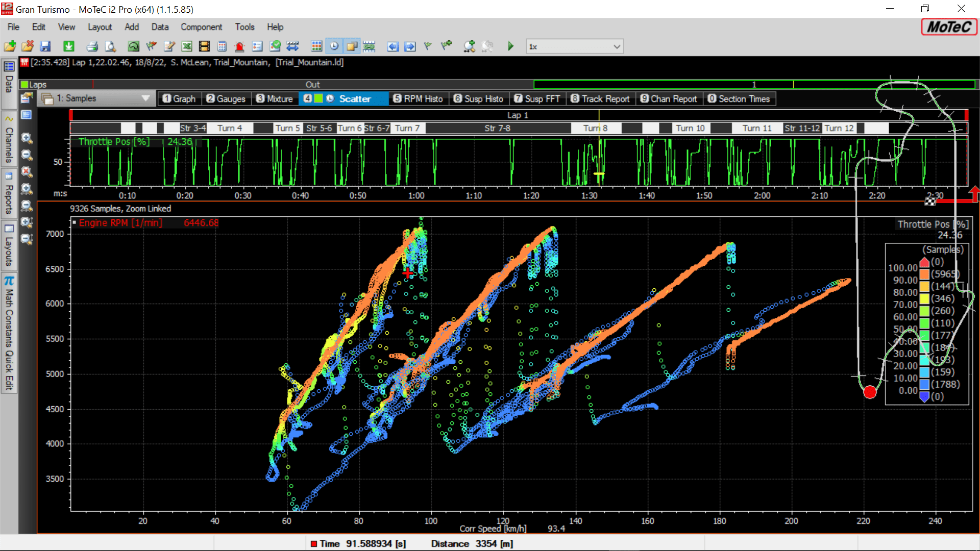The image size is (980, 551).
Task: Save with the blue floppy disk icon
Action: (45, 46)
